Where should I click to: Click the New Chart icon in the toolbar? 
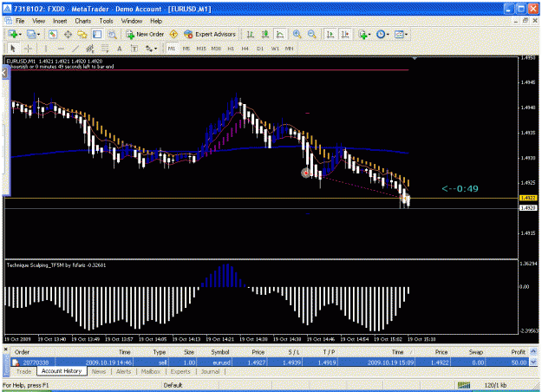click(x=13, y=34)
